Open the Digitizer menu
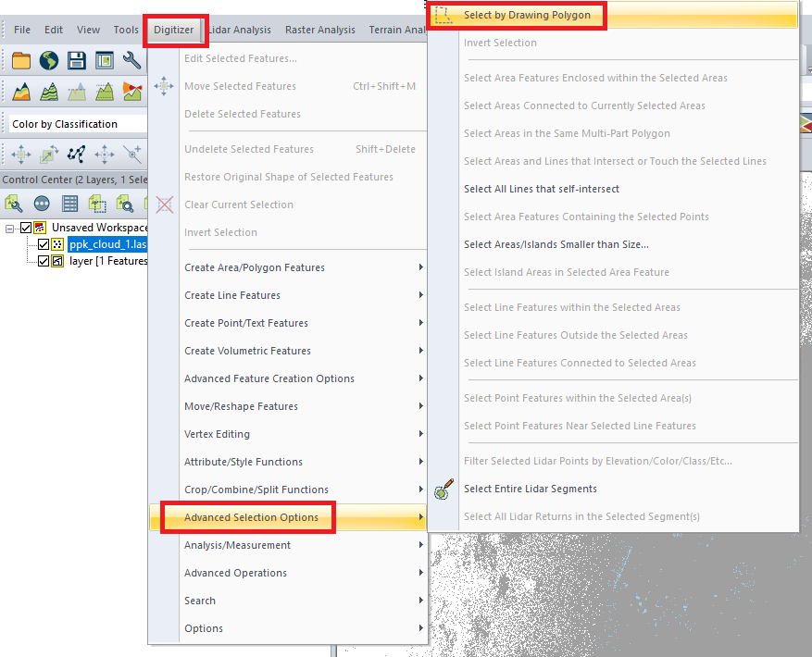Image resolution: width=812 pixels, height=657 pixels. coord(173,30)
